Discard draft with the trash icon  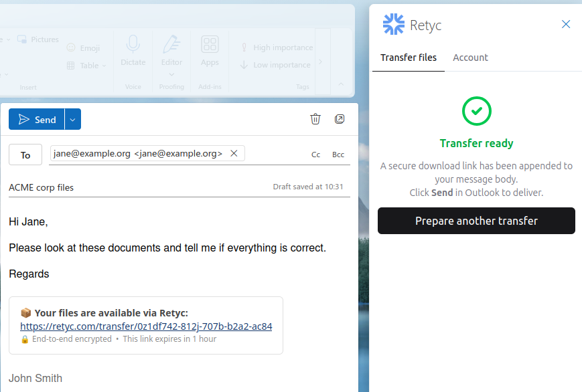pyautogui.click(x=315, y=119)
